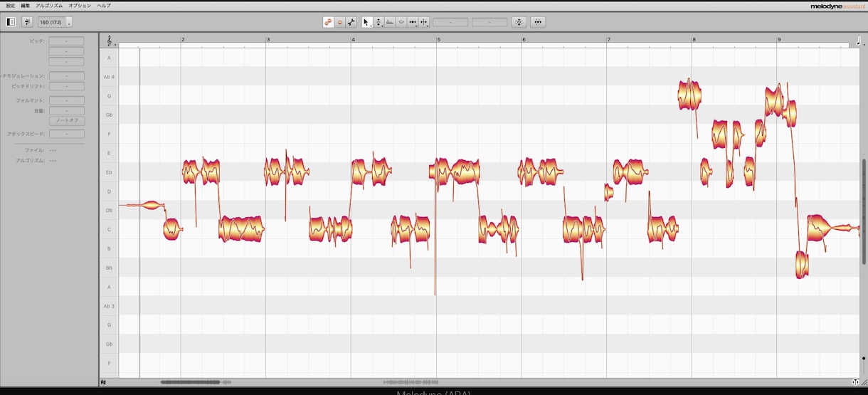Click the Main tool dropdown arrow
The image size is (868, 395).
pos(371,26)
